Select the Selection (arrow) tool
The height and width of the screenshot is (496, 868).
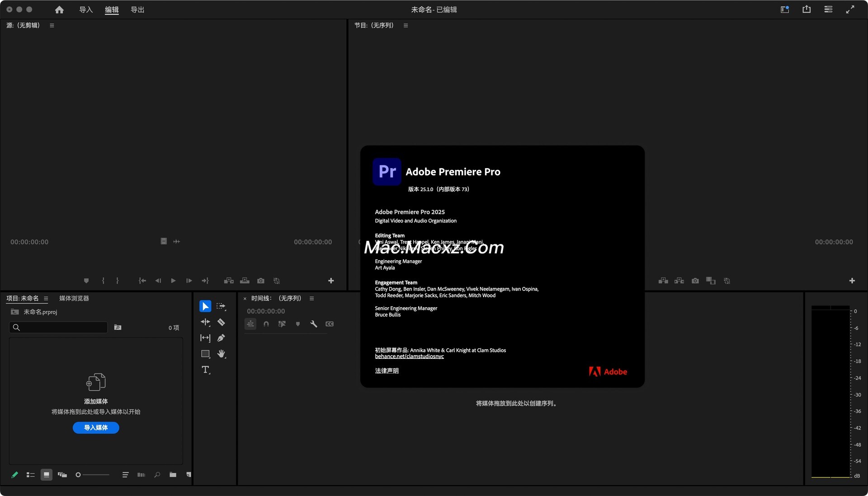click(x=205, y=306)
